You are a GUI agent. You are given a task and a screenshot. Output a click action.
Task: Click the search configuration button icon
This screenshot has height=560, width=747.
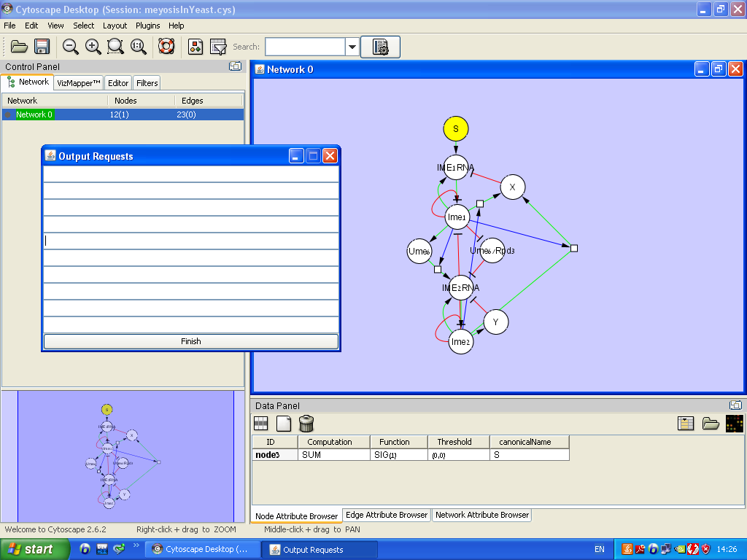coord(380,47)
